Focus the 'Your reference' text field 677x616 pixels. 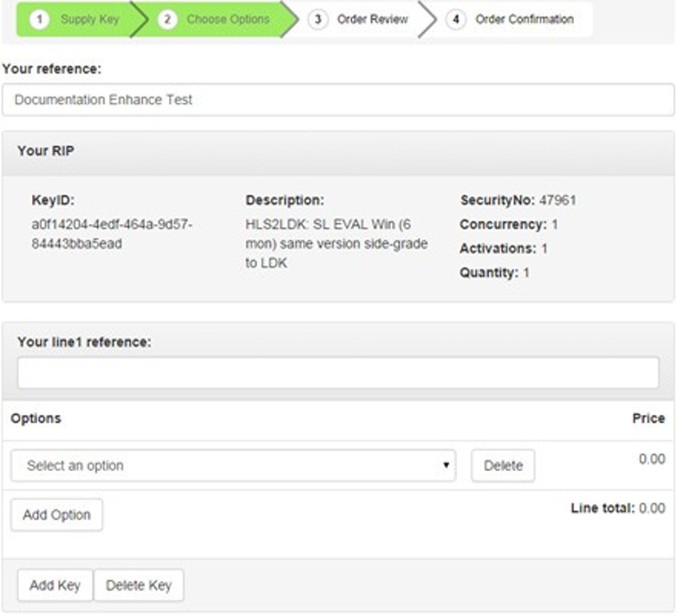tap(338, 100)
